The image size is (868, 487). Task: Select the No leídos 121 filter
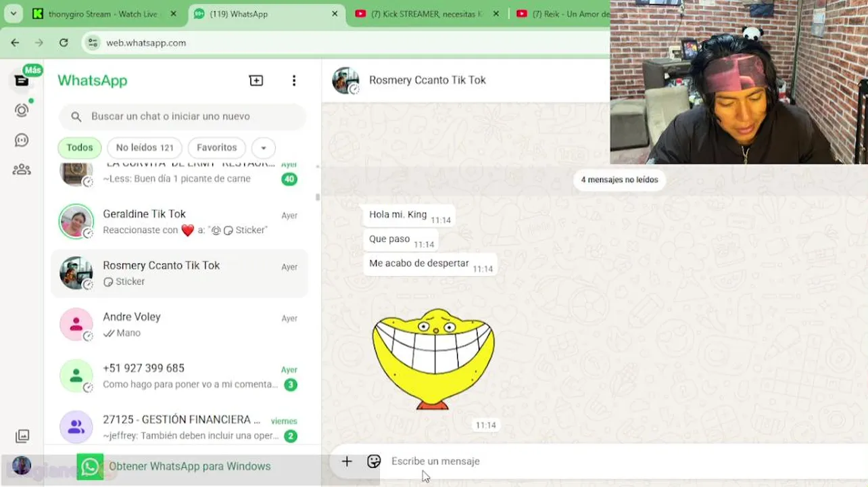click(x=145, y=148)
